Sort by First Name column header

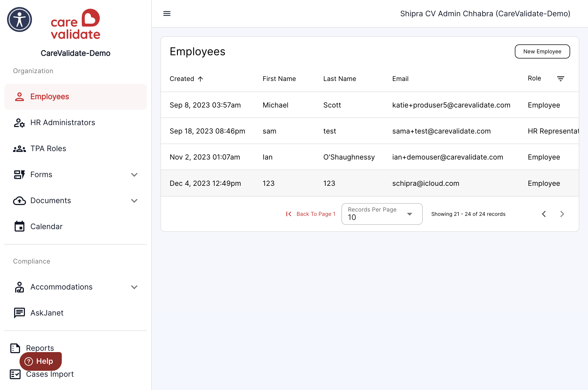[279, 79]
